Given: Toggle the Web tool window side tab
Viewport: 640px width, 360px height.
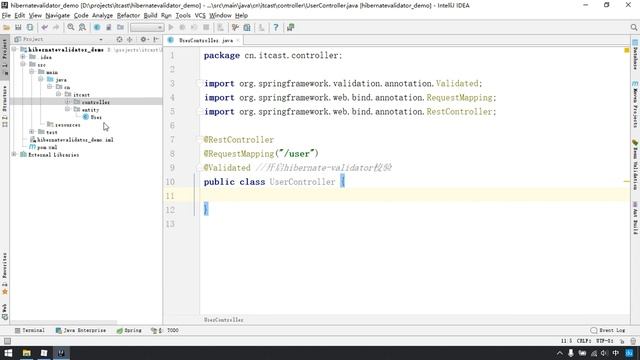Looking at the screenshot, I should (x=4, y=311).
